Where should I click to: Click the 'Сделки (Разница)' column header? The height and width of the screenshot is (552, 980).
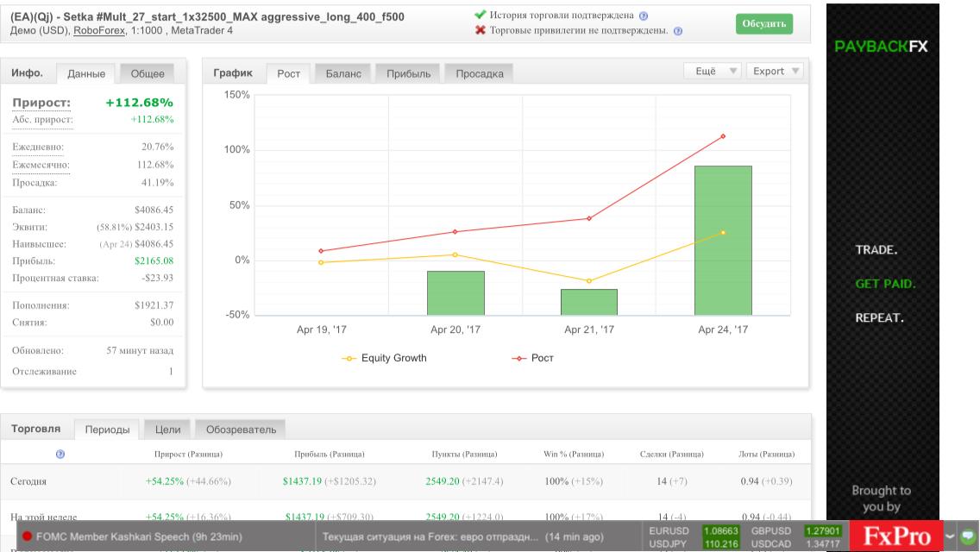coord(672,454)
